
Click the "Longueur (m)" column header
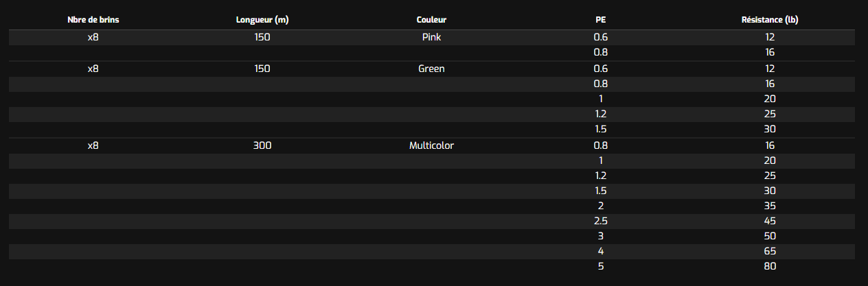[x=262, y=20]
